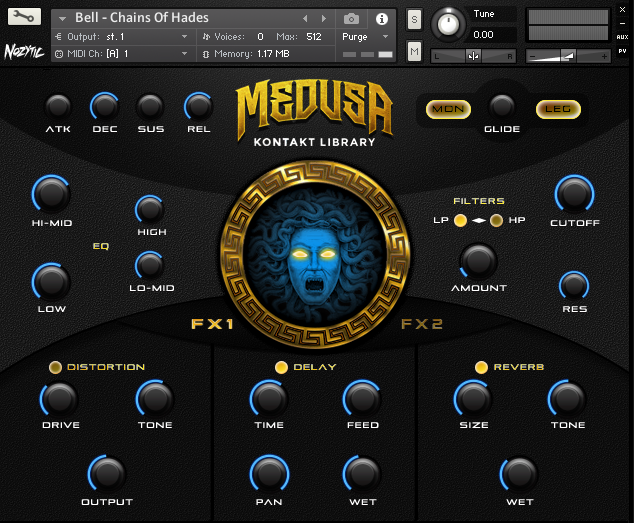Screen dimensions: 634x523
Task: Click the HI-MID EQ knob
Action: (x=51, y=195)
